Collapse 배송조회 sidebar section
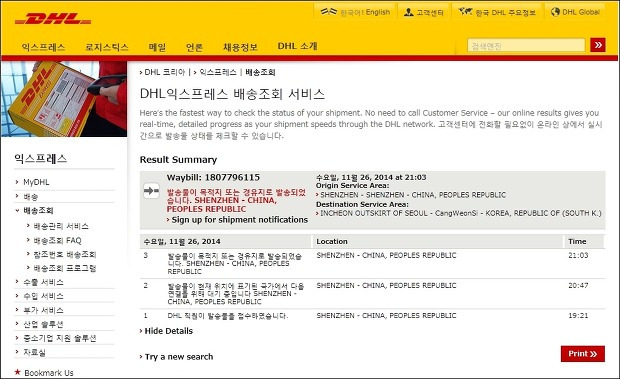 (x=38, y=210)
